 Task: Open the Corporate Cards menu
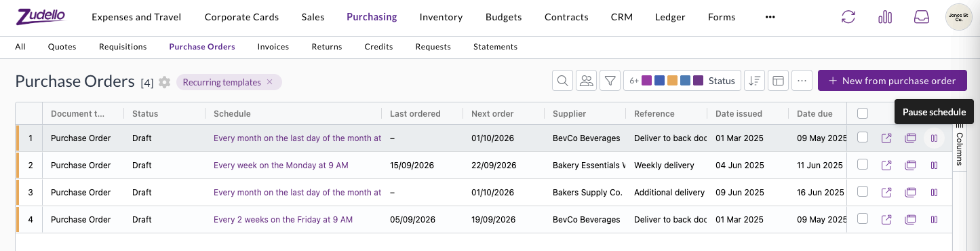(x=241, y=17)
